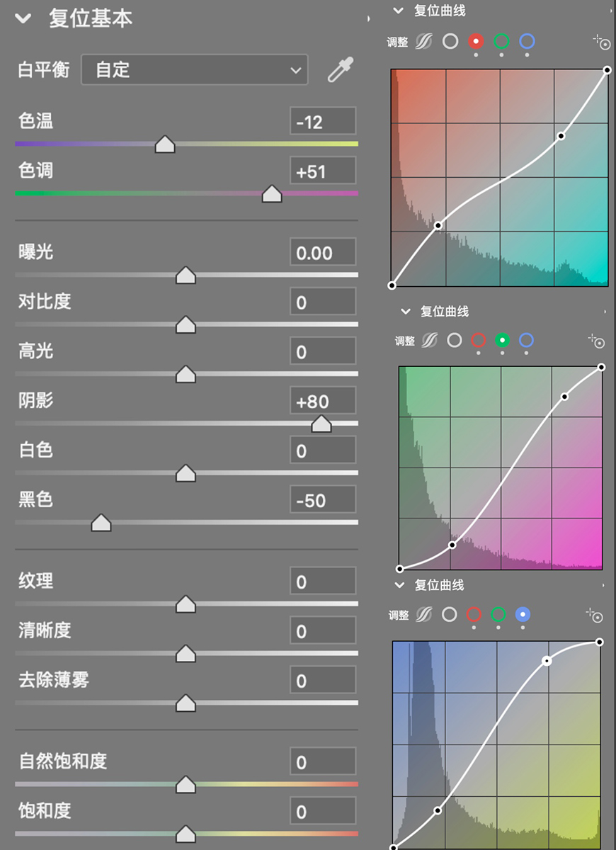Select parametric curve icon in top curves panel
The image size is (616, 850).
pos(424,42)
